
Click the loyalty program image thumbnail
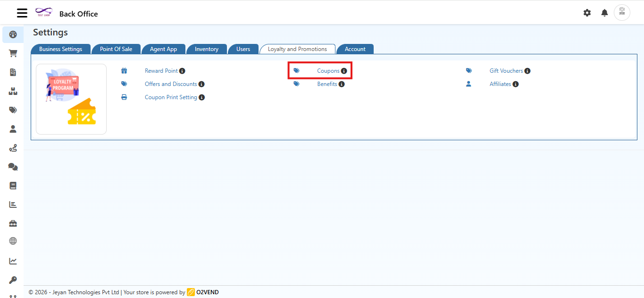(71, 99)
